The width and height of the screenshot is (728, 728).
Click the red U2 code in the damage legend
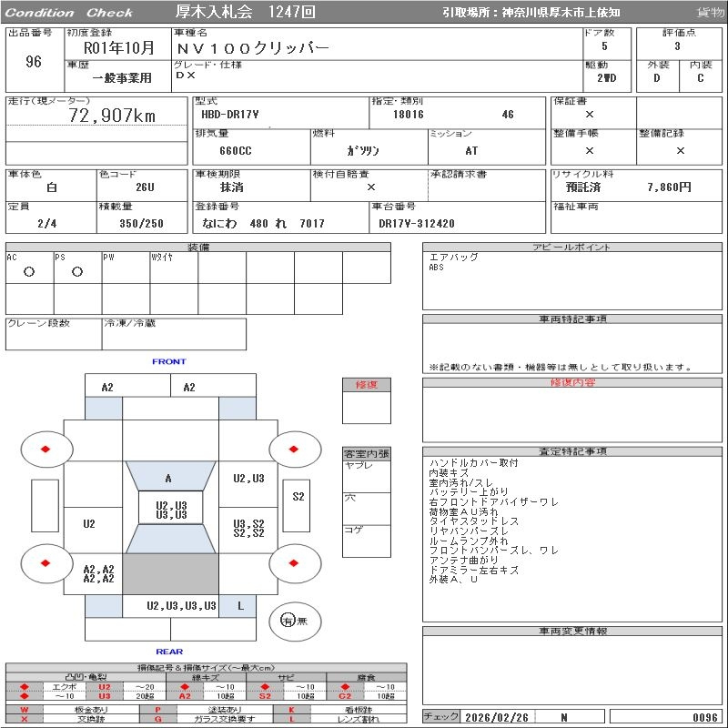coord(105,687)
